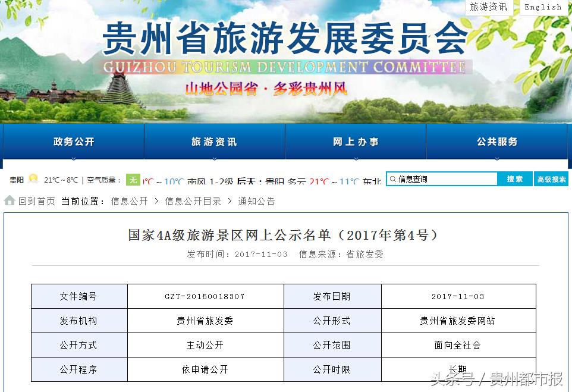Click the magnifier icon in the search box
Image resolution: width=572 pixels, height=392 pixels.
(393, 178)
